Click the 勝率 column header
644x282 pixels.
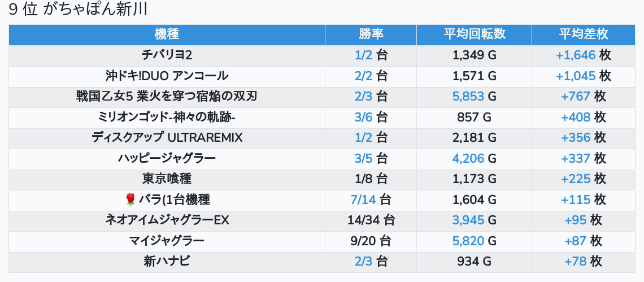click(x=371, y=35)
